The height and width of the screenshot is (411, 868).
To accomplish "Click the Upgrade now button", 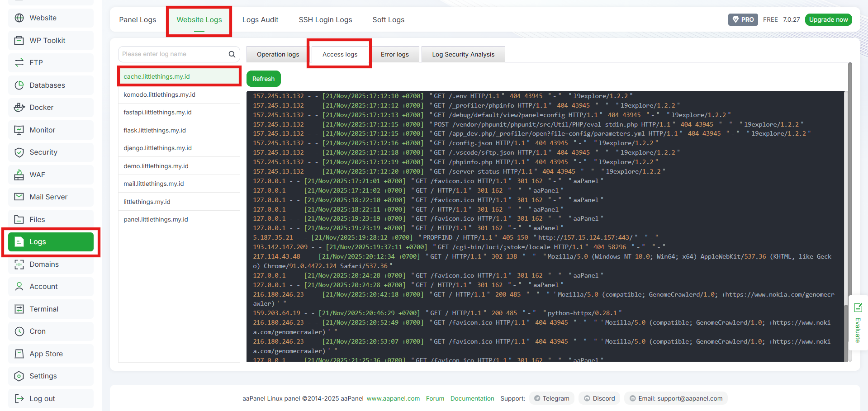I will coord(828,19).
